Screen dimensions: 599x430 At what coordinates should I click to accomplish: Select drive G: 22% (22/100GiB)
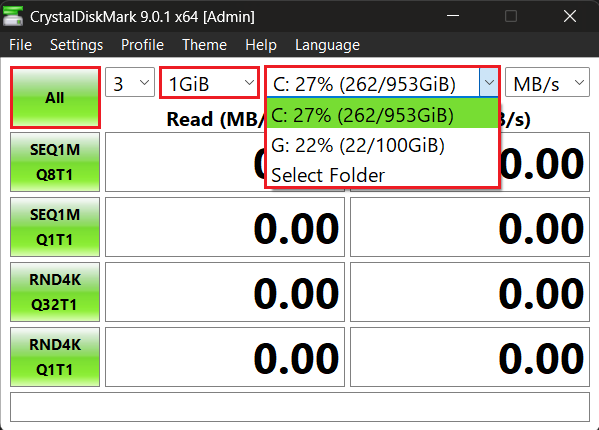coord(382,145)
